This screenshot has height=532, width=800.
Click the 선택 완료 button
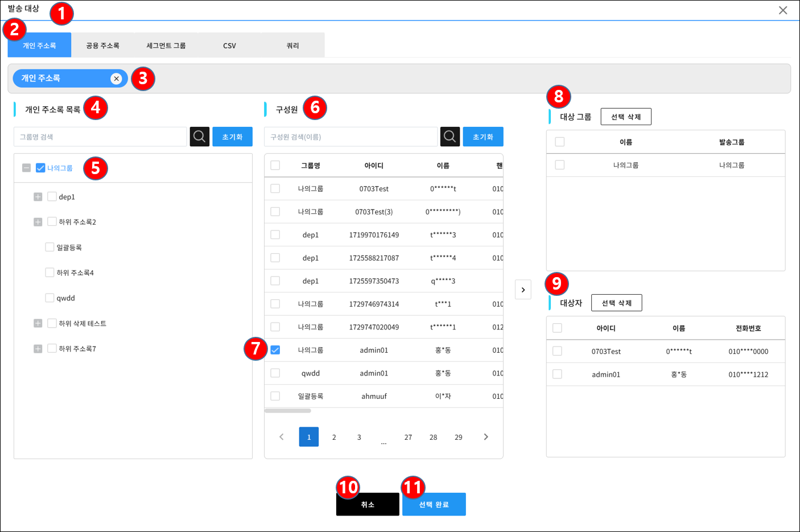pyautogui.click(x=434, y=504)
